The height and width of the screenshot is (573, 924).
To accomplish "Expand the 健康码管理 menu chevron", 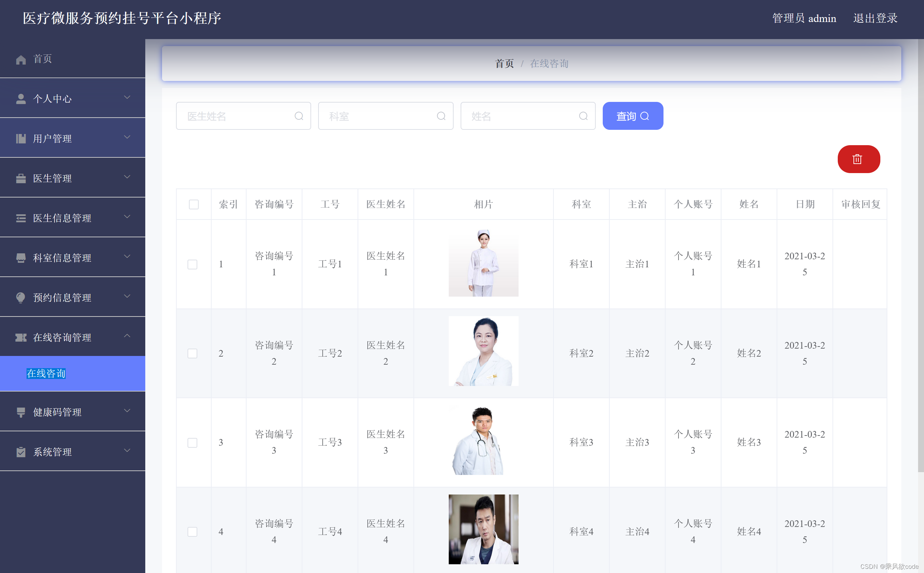I will 127,410.
